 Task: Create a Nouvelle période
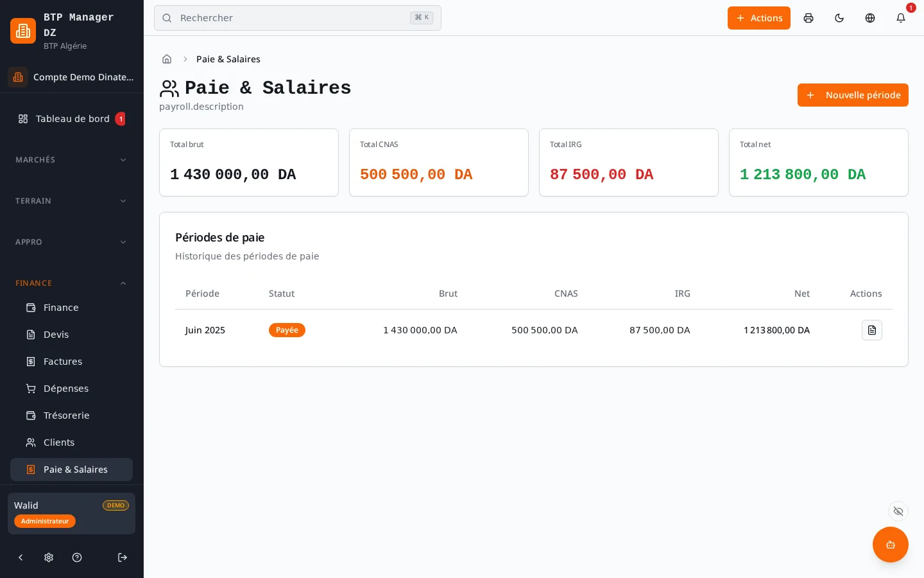(x=853, y=95)
